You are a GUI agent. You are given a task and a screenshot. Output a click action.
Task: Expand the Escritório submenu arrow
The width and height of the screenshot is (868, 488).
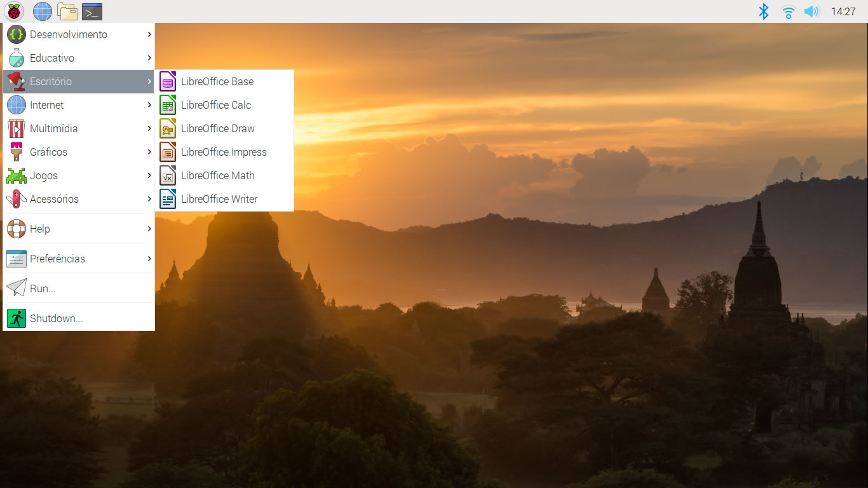[149, 81]
